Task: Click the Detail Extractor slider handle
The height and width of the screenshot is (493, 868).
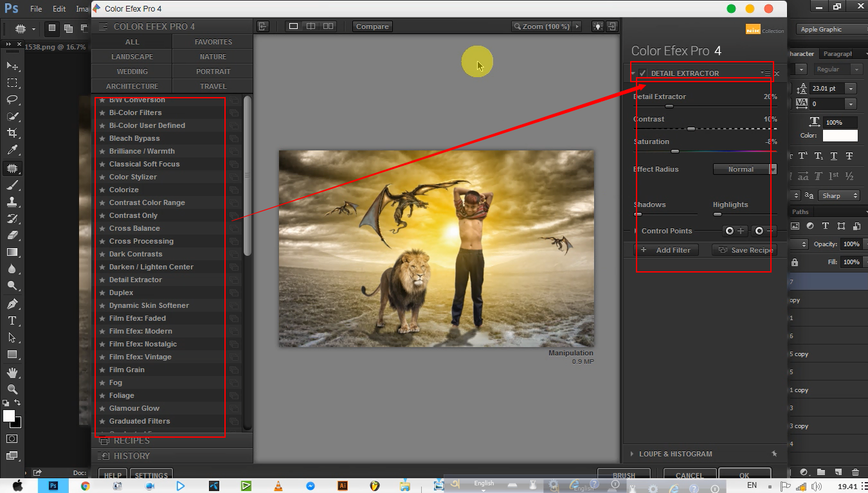Action: click(669, 106)
